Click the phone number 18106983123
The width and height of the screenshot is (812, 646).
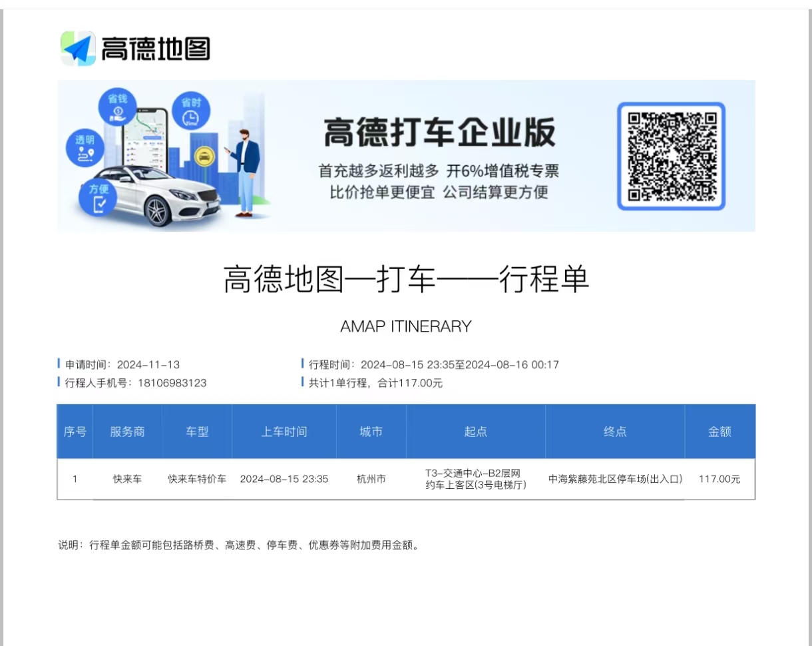[x=172, y=383]
